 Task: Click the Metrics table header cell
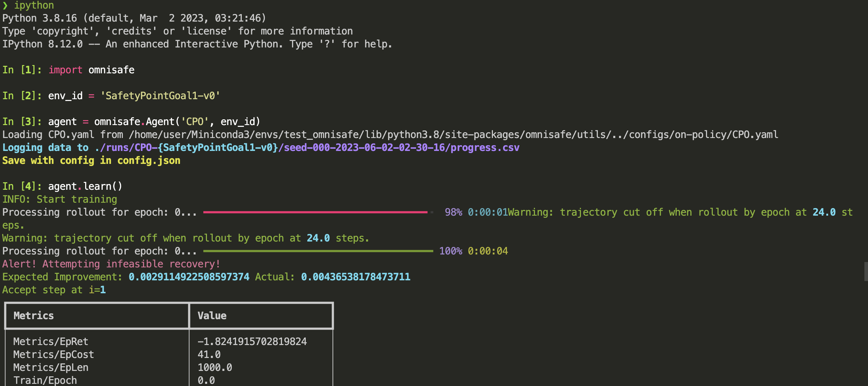[33, 316]
